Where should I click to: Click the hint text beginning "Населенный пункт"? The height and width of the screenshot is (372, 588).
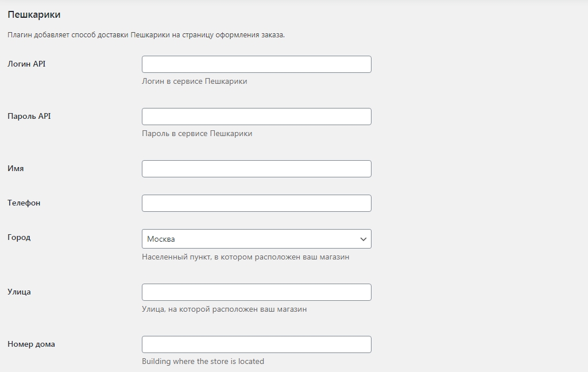click(x=245, y=257)
